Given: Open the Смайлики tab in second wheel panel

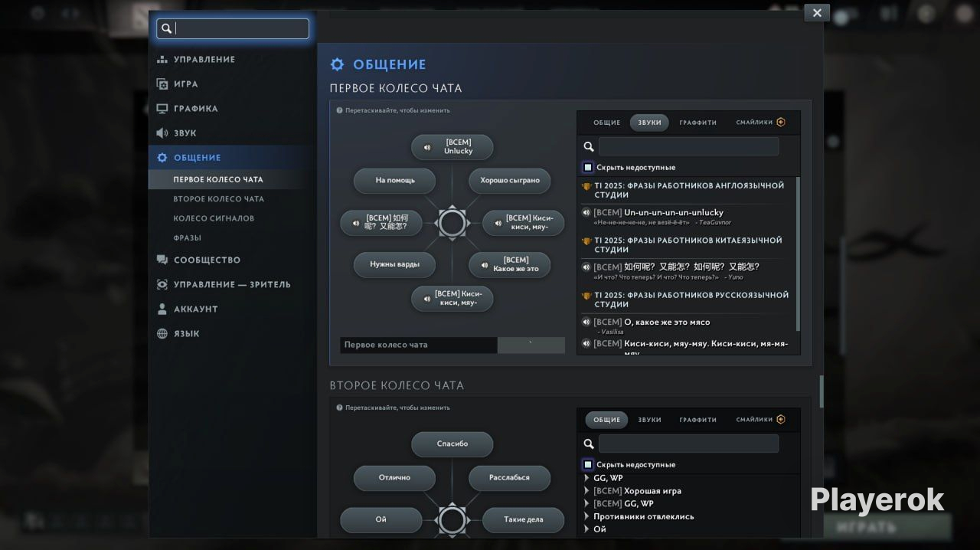Looking at the screenshot, I should click(x=754, y=420).
